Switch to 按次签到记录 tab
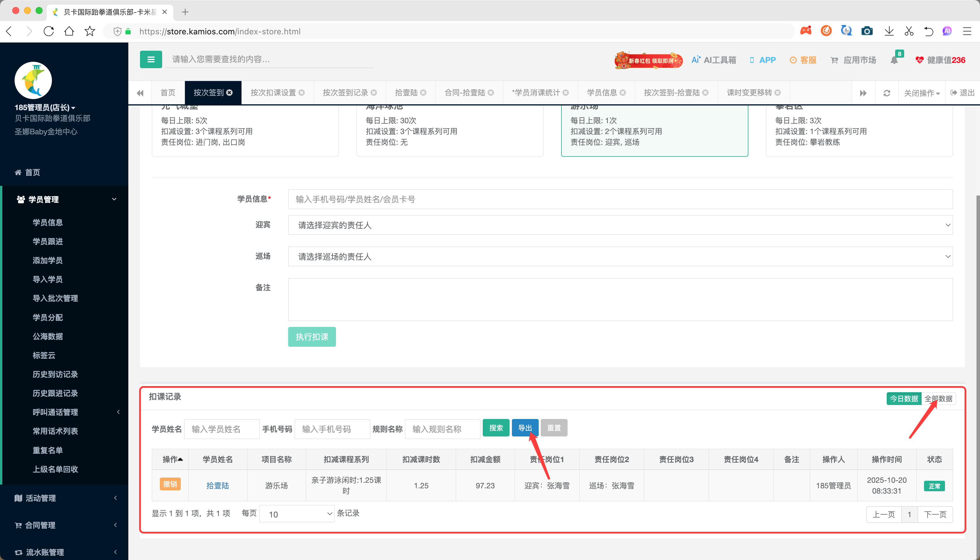Image resolution: width=980 pixels, height=560 pixels. 345,93
